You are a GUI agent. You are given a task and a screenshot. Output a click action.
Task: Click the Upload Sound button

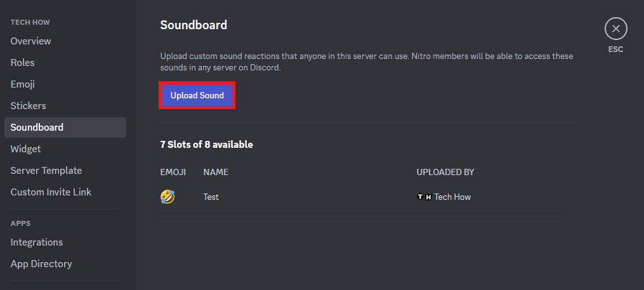pos(197,96)
